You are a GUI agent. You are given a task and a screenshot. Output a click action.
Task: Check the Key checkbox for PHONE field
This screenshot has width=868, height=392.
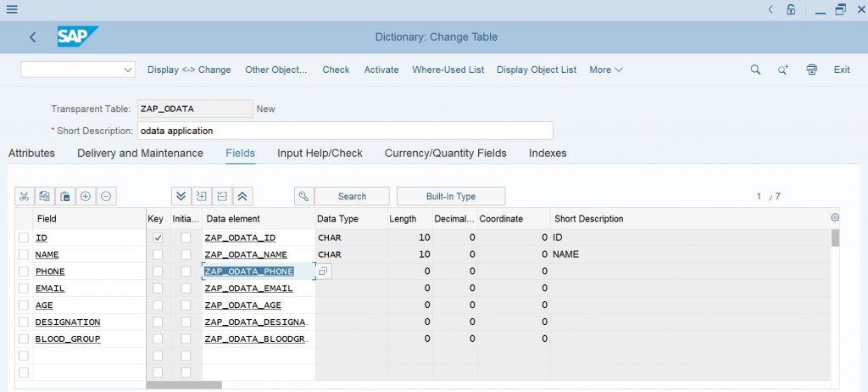[158, 272]
